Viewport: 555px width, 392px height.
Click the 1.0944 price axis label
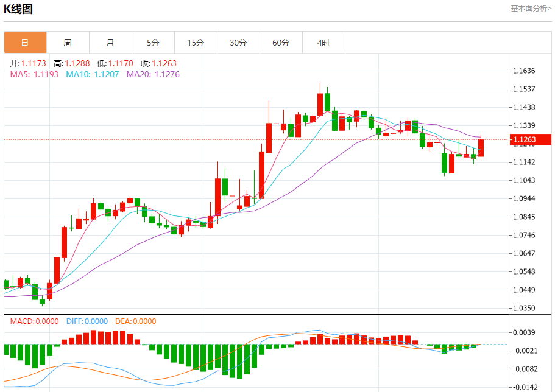pyautogui.click(x=524, y=198)
